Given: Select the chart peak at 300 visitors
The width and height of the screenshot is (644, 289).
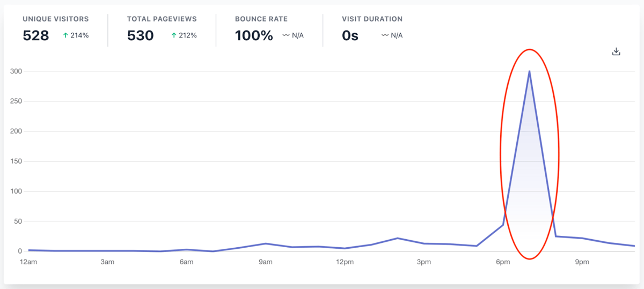Looking at the screenshot, I should 529,71.
